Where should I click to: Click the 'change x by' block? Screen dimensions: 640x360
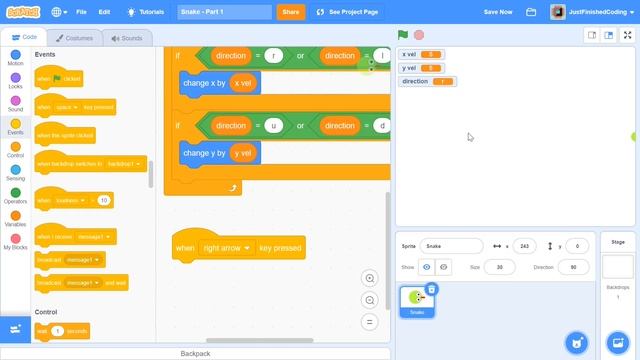coord(204,84)
